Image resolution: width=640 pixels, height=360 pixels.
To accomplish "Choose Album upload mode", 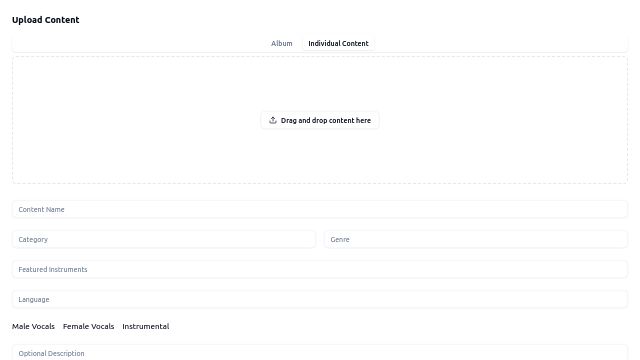I will click(282, 43).
